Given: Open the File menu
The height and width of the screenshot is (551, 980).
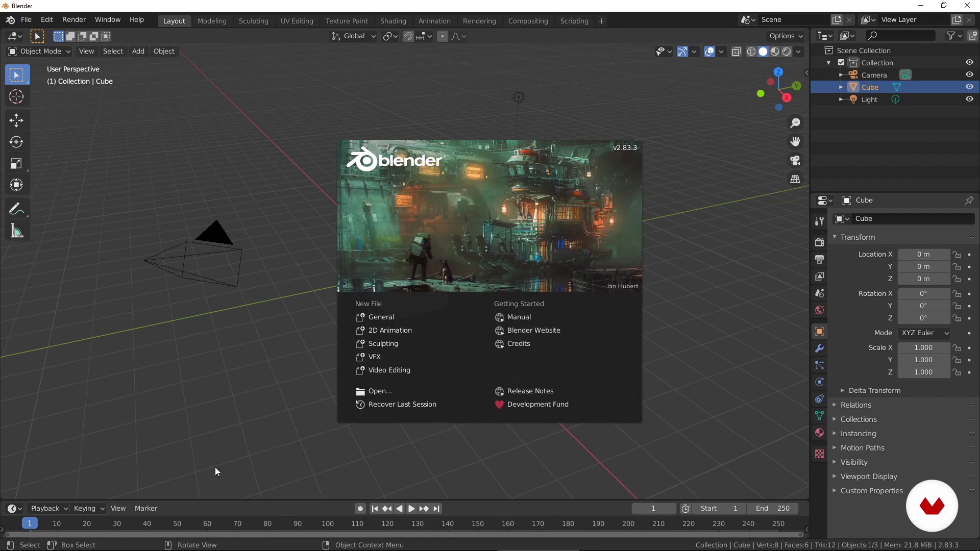Looking at the screenshot, I should (x=26, y=20).
